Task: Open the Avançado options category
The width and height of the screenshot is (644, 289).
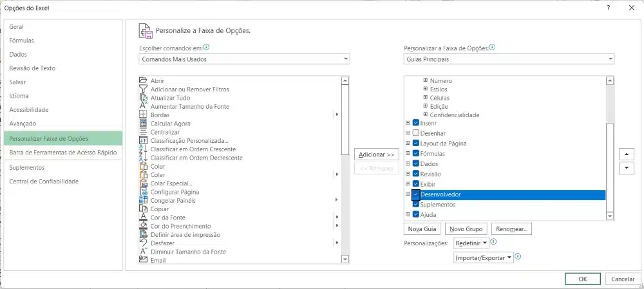Action: tap(63, 124)
